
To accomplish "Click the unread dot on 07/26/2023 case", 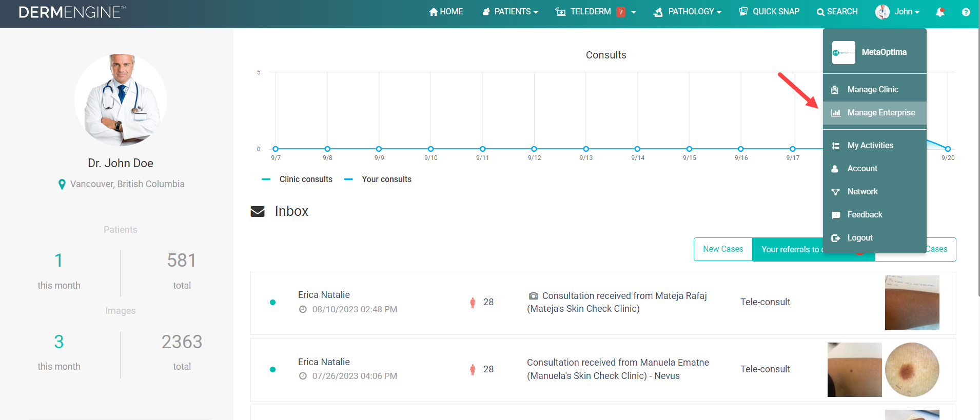I will 272,369.
